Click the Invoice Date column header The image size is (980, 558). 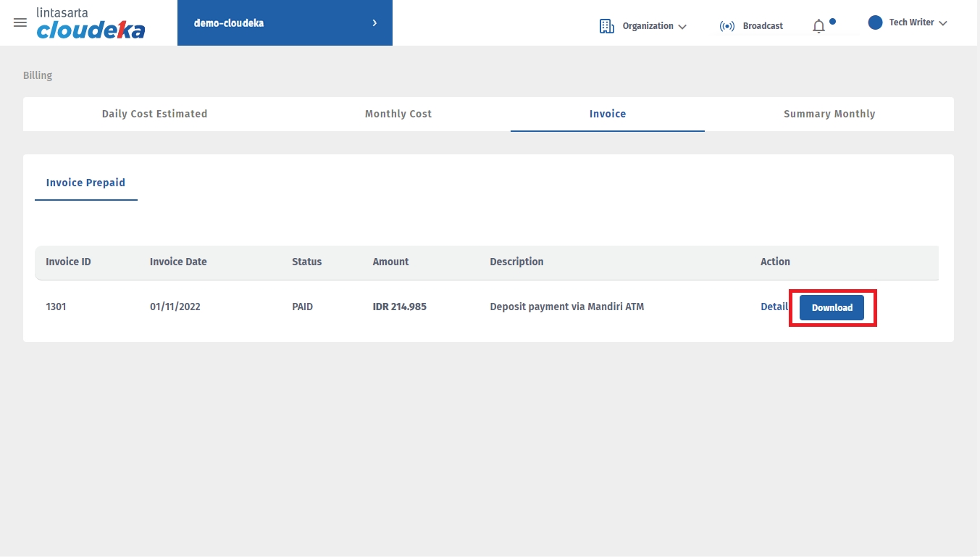[178, 262]
